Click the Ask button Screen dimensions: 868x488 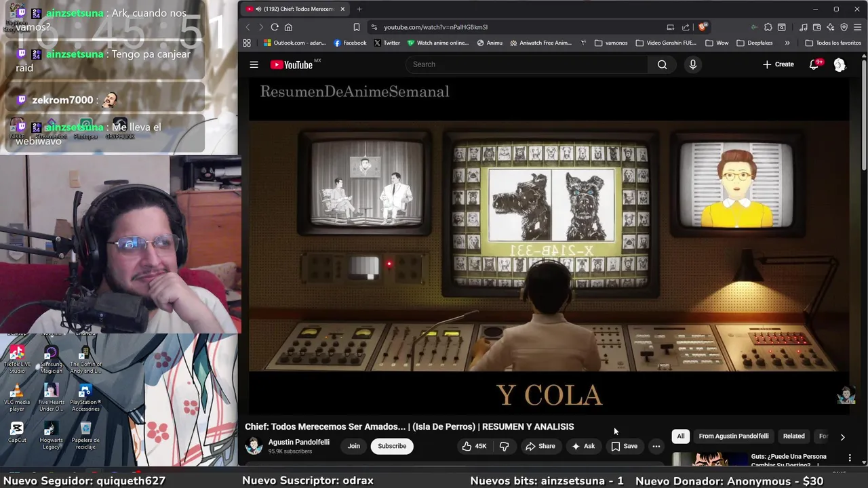tap(583, 446)
